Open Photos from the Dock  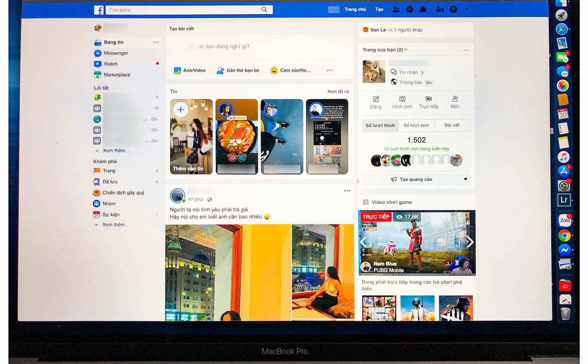pyautogui.click(x=563, y=86)
